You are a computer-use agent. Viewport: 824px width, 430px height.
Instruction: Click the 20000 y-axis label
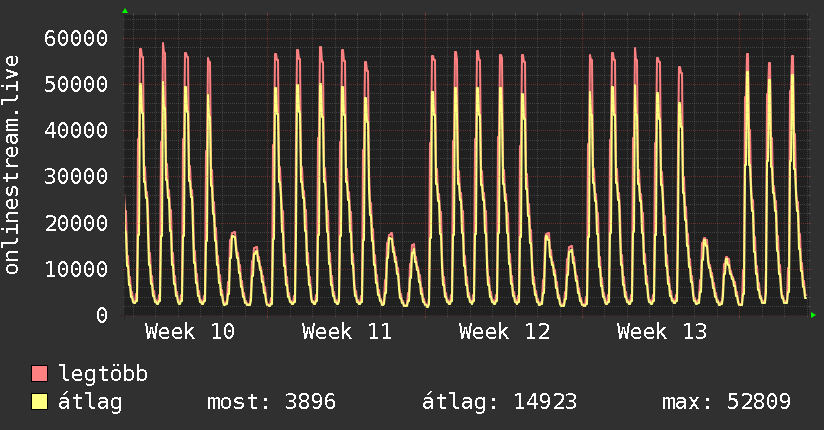pos(77,223)
